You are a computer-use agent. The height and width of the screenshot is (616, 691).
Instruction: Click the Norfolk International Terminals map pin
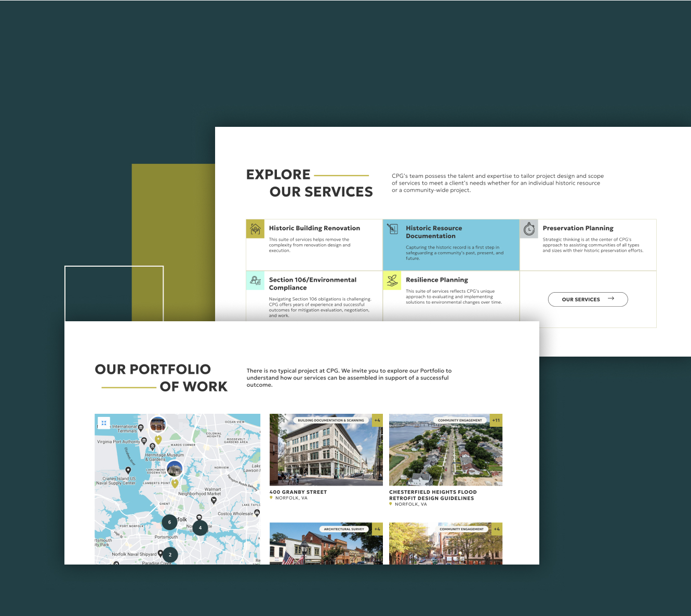pos(141,428)
